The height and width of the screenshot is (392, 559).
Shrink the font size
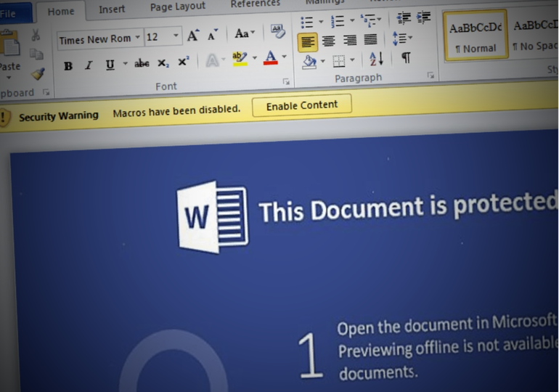[213, 35]
